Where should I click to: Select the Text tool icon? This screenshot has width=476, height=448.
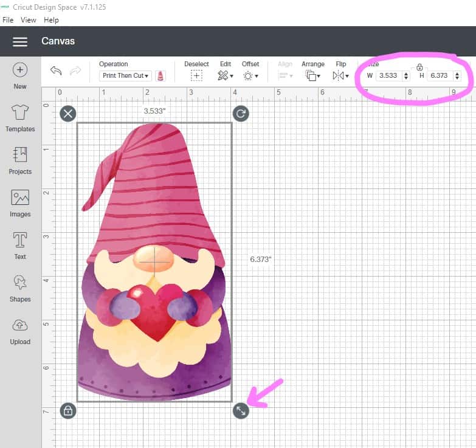pos(20,240)
